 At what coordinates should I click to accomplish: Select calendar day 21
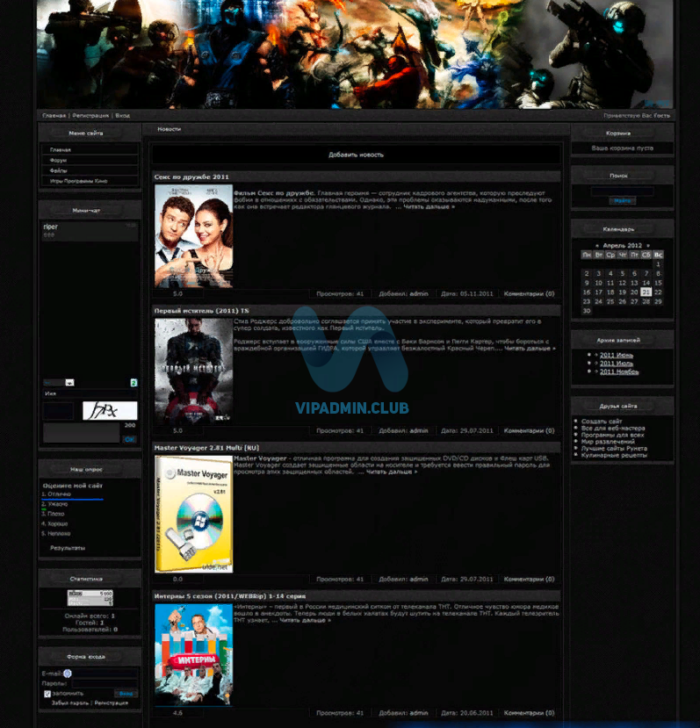point(646,292)
